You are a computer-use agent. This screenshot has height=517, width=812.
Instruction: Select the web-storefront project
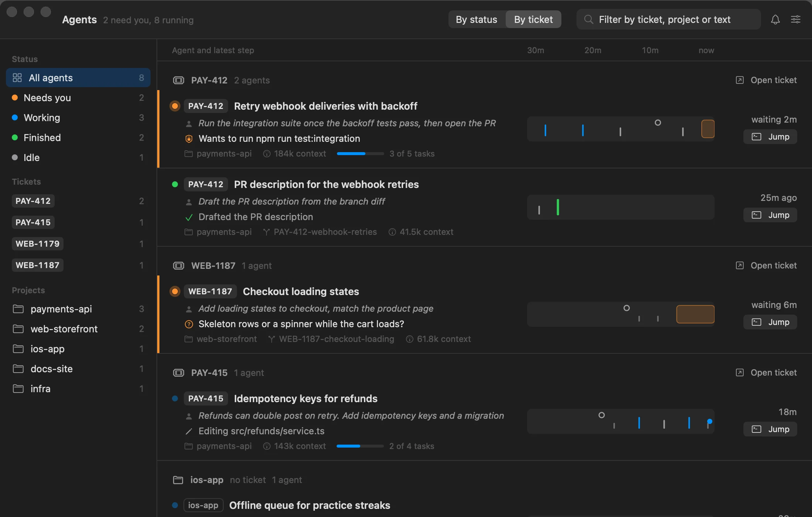(78, 329)
